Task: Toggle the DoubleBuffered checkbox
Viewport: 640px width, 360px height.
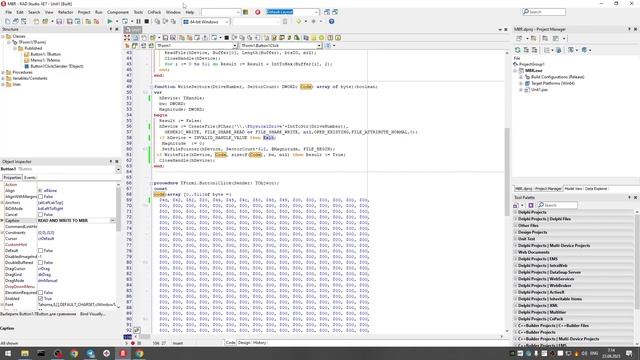Action: point(40,262)
